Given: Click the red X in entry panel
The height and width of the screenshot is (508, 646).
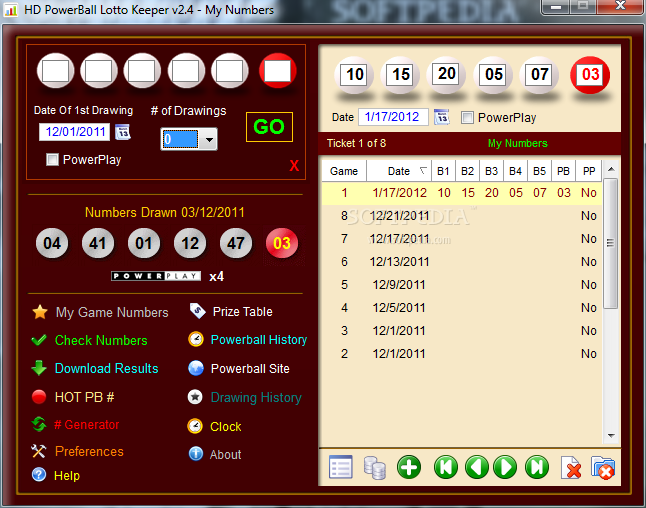Looking at the screenshot, I should pyautogui.click(x=294, y=166).
